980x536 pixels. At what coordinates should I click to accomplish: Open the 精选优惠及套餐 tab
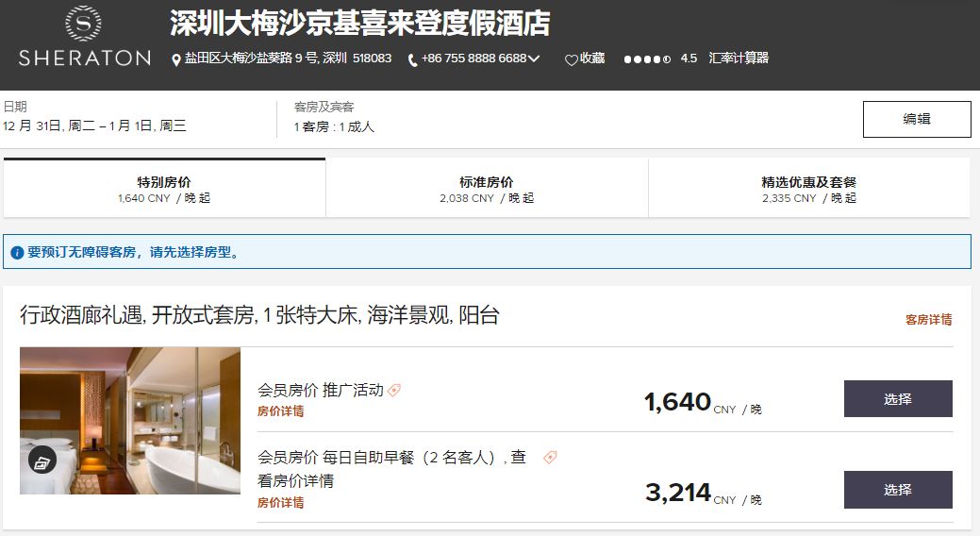click(809, 188)
